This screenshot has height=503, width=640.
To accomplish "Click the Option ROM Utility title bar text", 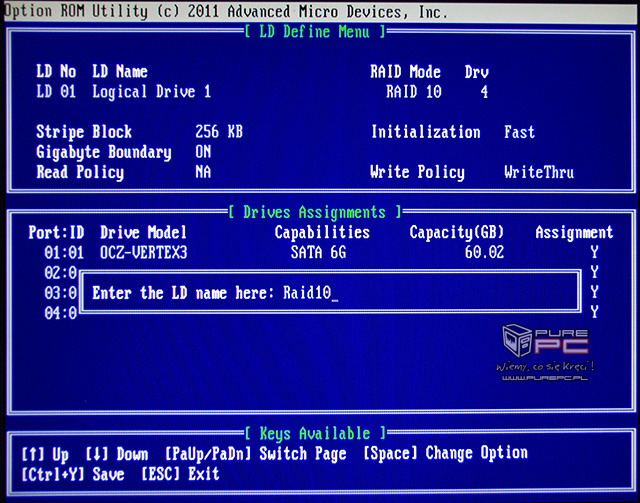I will (226, 11).
